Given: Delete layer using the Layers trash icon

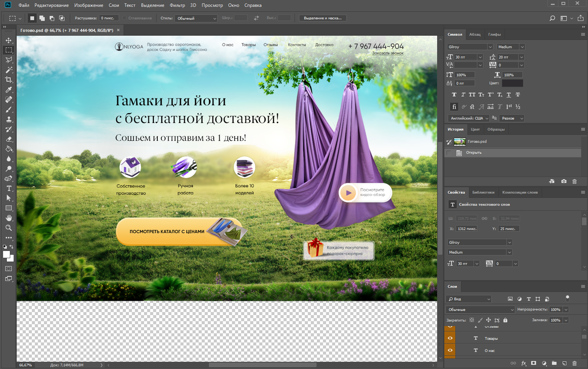Looking at the screenshot, I should 575,363.
